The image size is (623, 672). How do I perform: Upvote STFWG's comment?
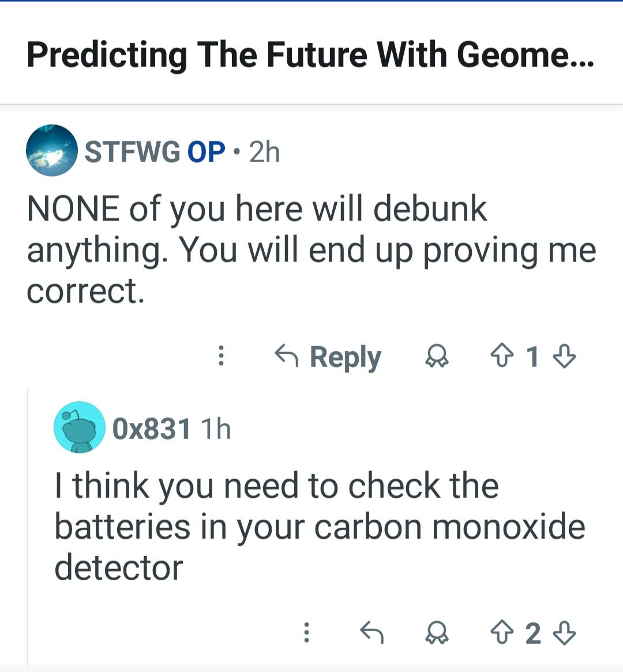(x=500, y=356)
